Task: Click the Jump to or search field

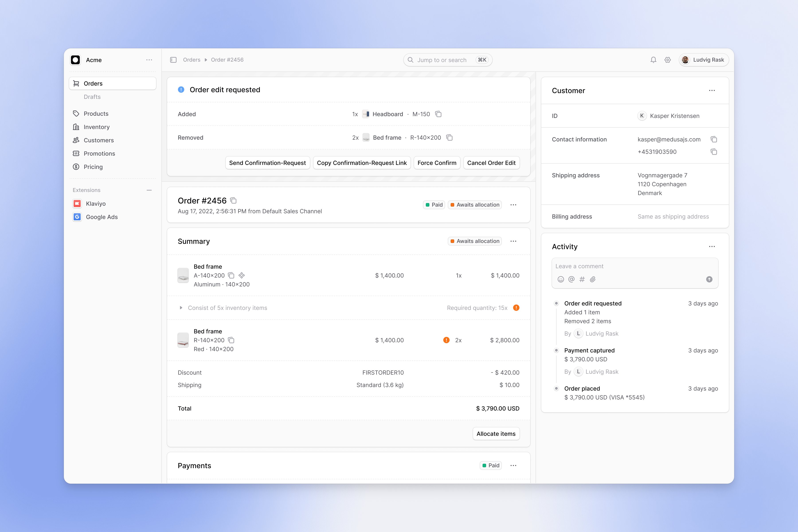Action: point(448,60)
